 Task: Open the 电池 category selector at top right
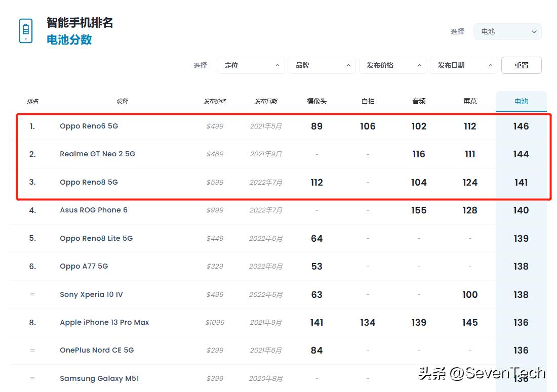506,31
